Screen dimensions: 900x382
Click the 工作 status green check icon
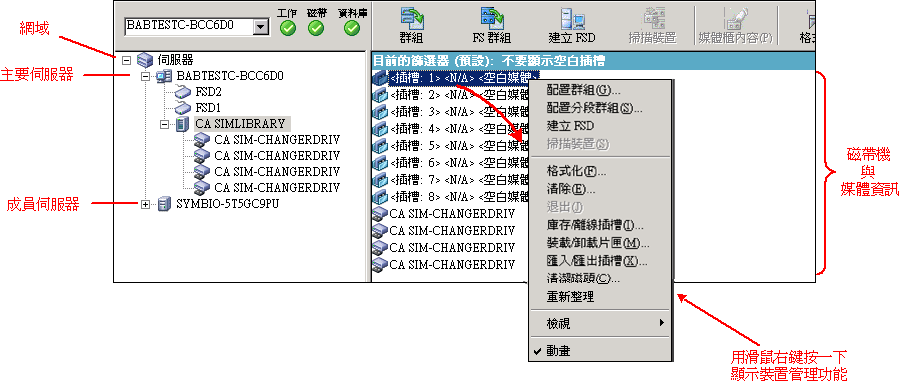pyautogui.click(x=288, y=28)
